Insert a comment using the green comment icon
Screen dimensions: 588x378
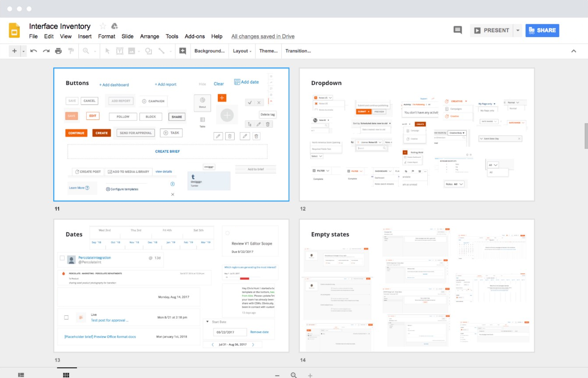(182, 51)
